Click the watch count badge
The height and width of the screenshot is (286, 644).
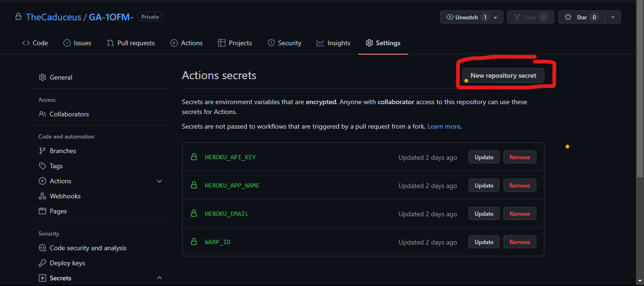click(x=485, y=17)
